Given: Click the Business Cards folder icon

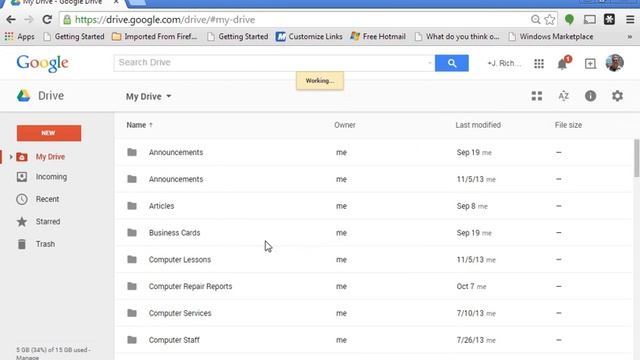Looking at the screenshot, I should pyautogui.click(x=132, y=233).
